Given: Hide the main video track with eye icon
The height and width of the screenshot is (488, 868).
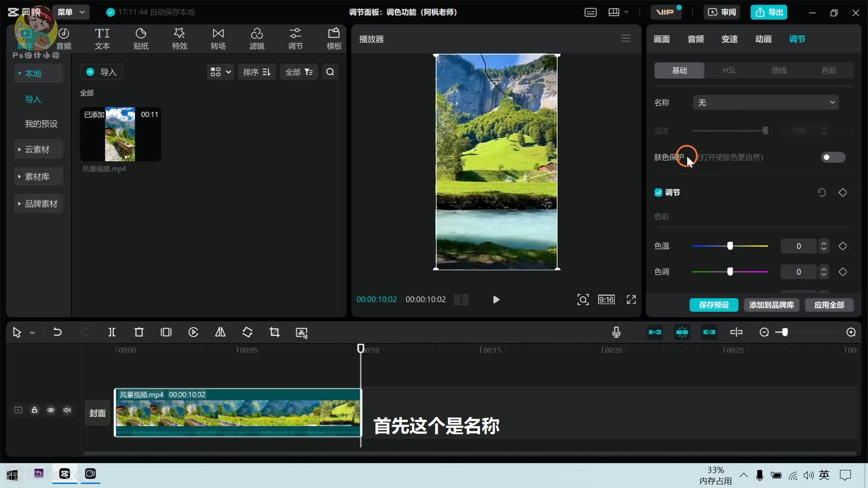Looking at the screenshot, I should [x=51, y=410].
